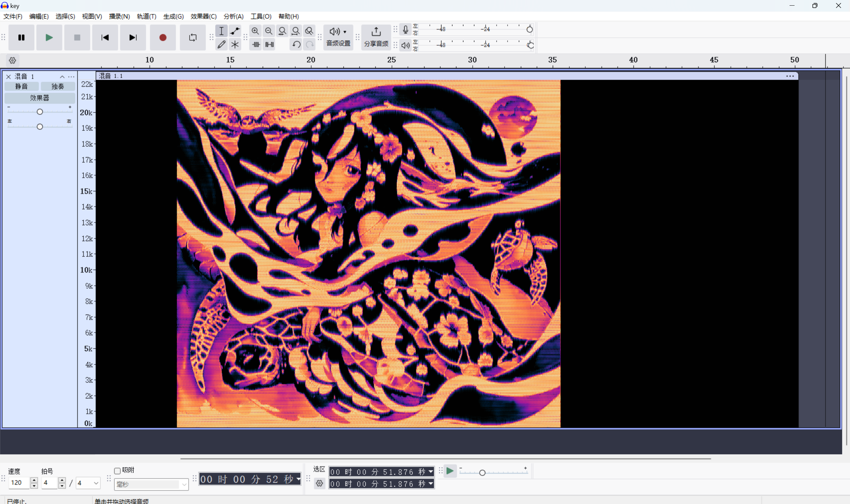Screen dimensions: 850x504
Task: Skip to the start of the track
Action: tap(105, 38)
